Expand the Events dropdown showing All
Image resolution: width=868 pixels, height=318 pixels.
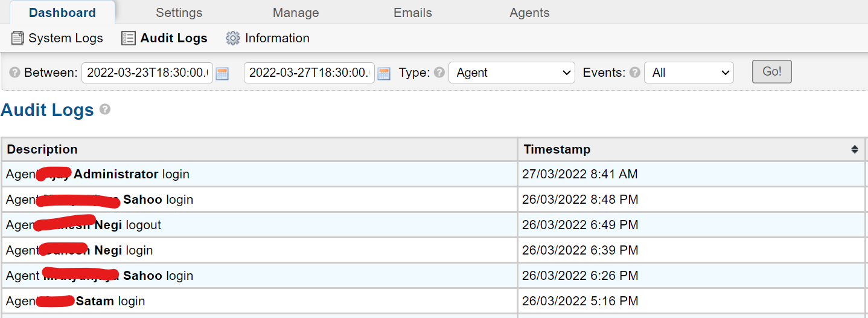[x=689, y=73]
